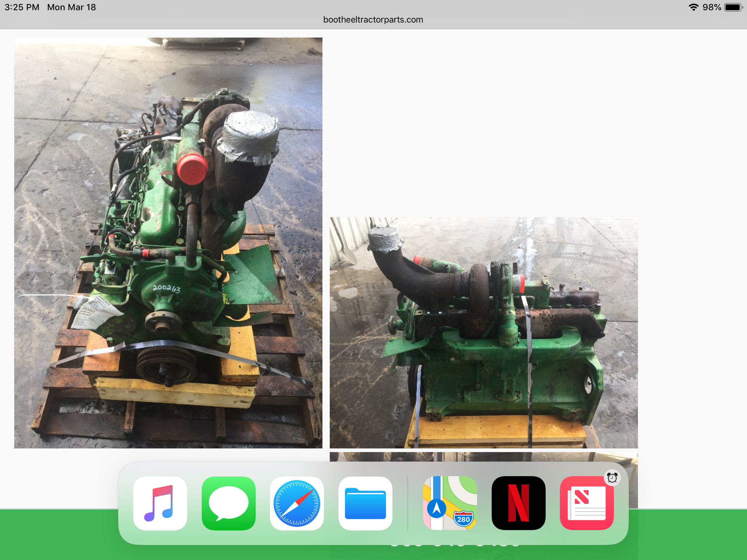Open the Music app in dock
Viewport: 747px width, 560px height.
click(x=160, y=503)
